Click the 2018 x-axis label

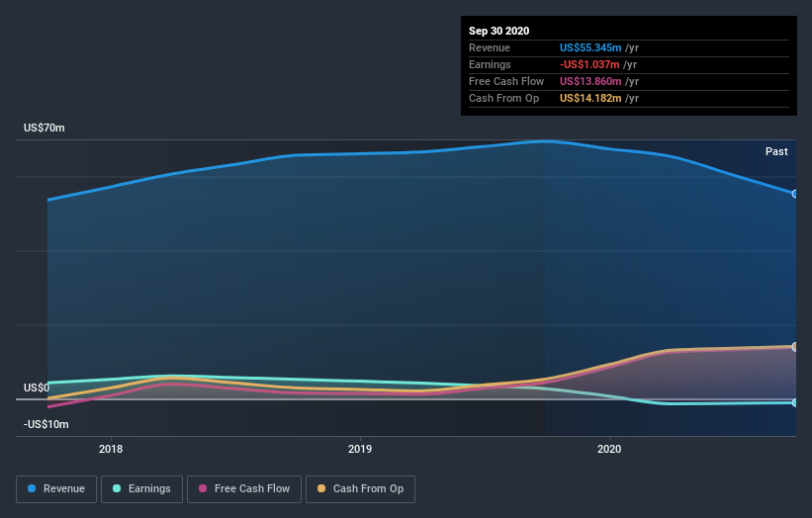pos(111,449)
